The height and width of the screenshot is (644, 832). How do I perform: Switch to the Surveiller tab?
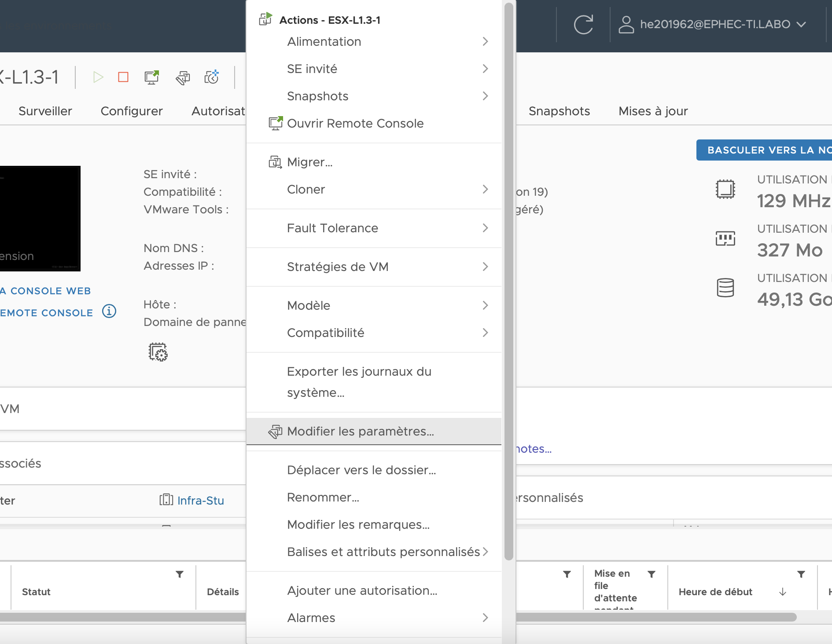(x=45, y=111)
